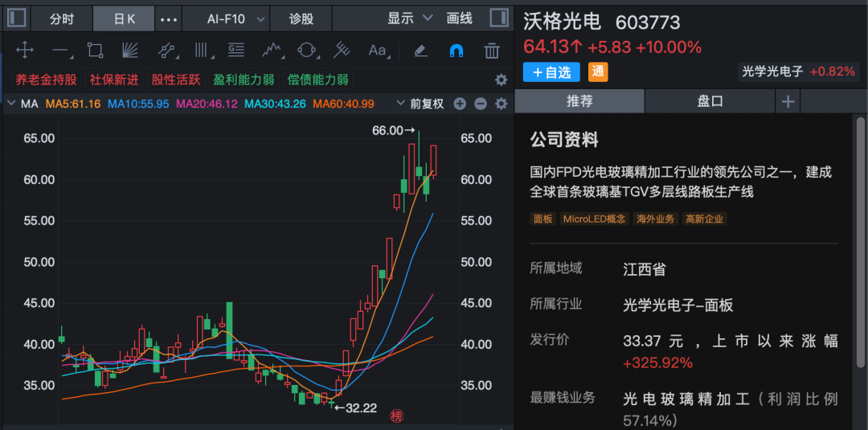Select the wave pattern drawing tool
The image size is (868, 430).
(271, 51)
